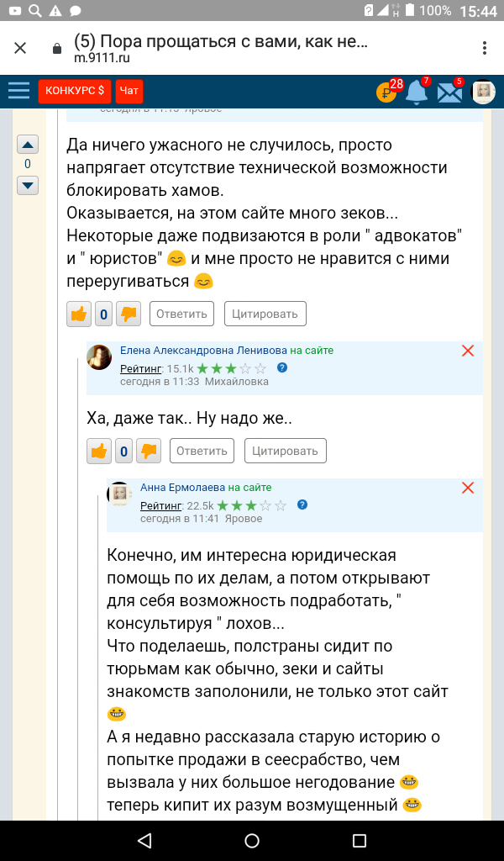504x861 pixels.
Task: Open the user profile avatar in header
Action: (483, 92)
